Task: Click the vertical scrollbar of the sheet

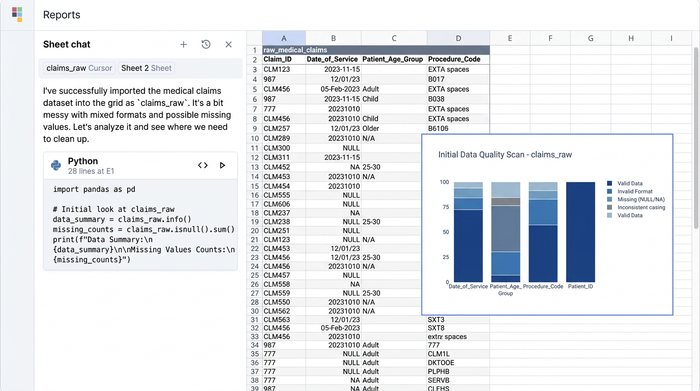Action: click(696, 138)
